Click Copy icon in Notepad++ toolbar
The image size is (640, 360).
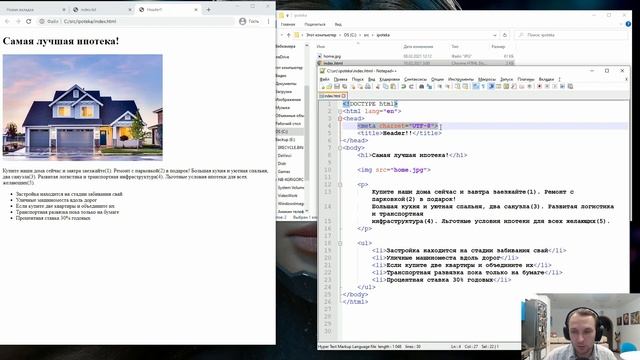(385, 87)
